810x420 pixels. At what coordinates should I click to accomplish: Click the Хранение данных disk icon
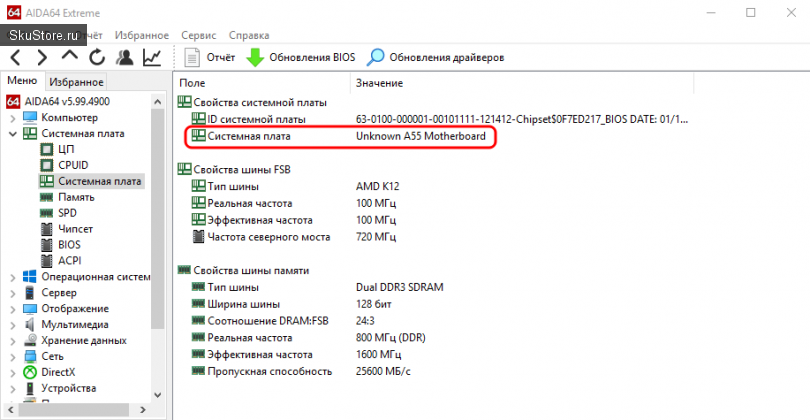tap(30, 340)
